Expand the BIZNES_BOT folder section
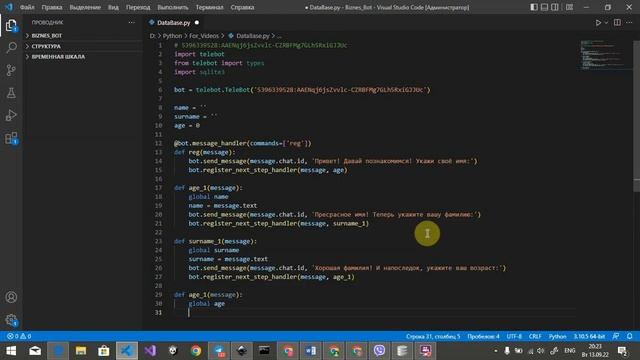 tap(83, 36)
